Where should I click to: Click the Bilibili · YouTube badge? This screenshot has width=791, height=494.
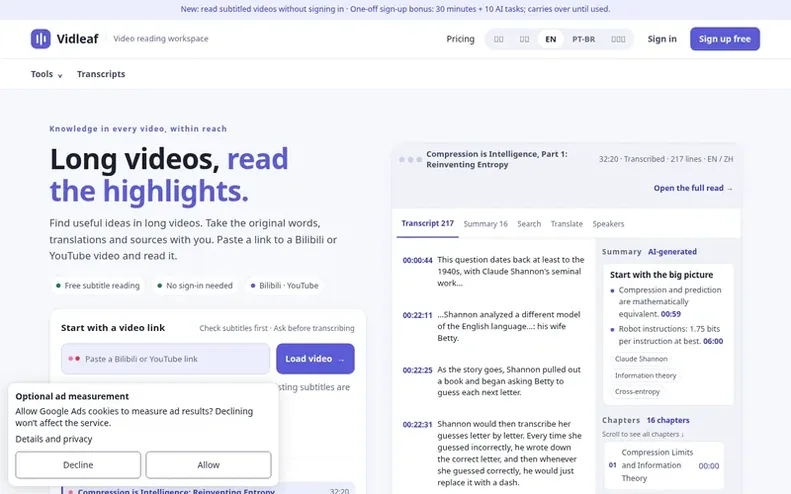[x=285, y=286]
